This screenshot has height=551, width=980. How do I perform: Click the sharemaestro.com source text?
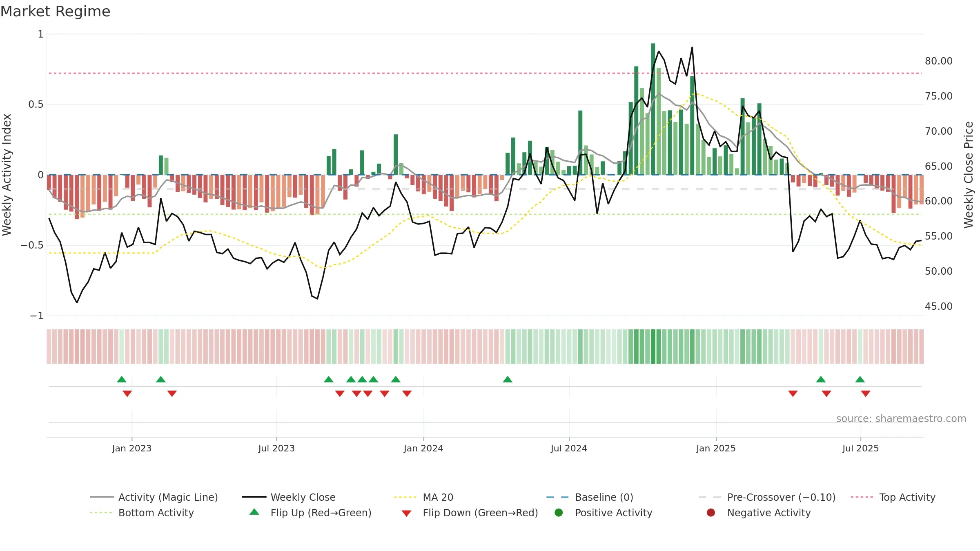(901, 418)
